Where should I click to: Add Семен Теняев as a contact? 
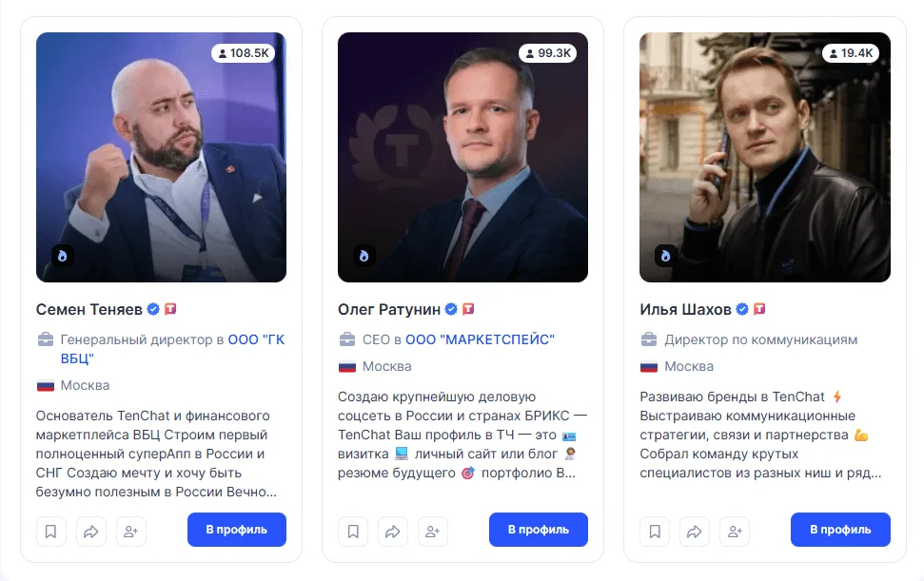coord(131,532)
